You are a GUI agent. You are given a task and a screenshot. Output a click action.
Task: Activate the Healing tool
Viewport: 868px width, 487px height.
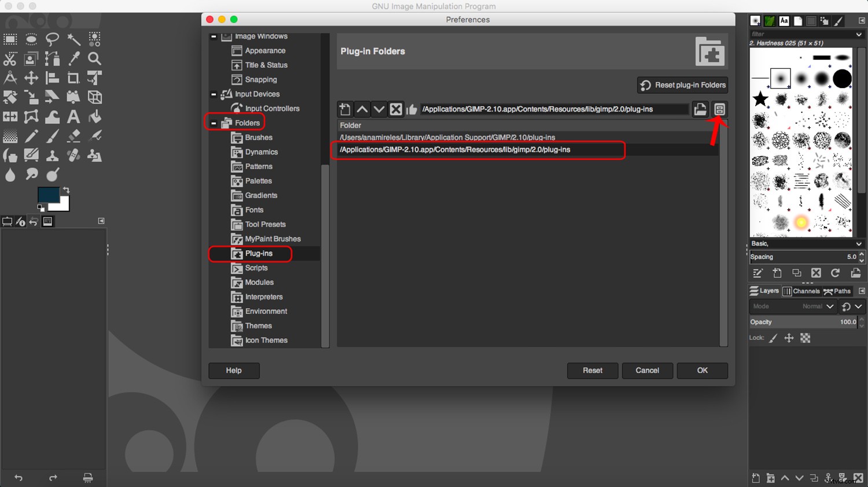(73, 155)
